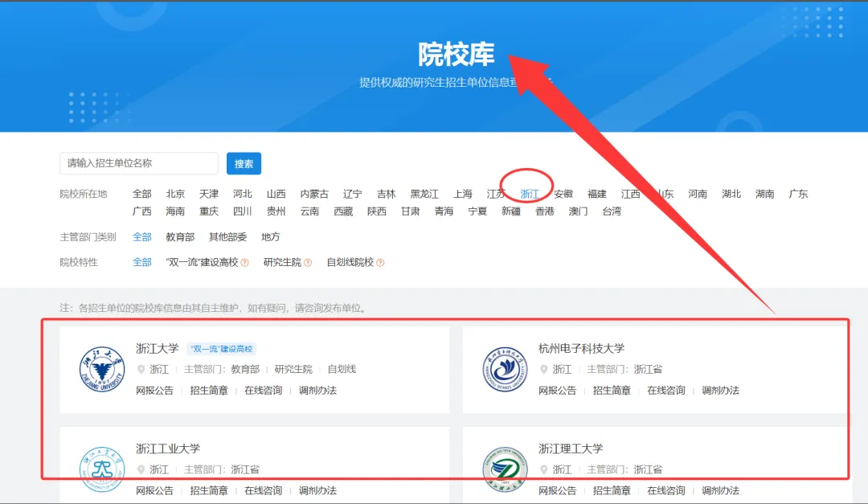Image resolution: width=868 pixels, height=504 pixels.
Task: Click the 浙江工业大学 logo
Action: click(102, 469)
